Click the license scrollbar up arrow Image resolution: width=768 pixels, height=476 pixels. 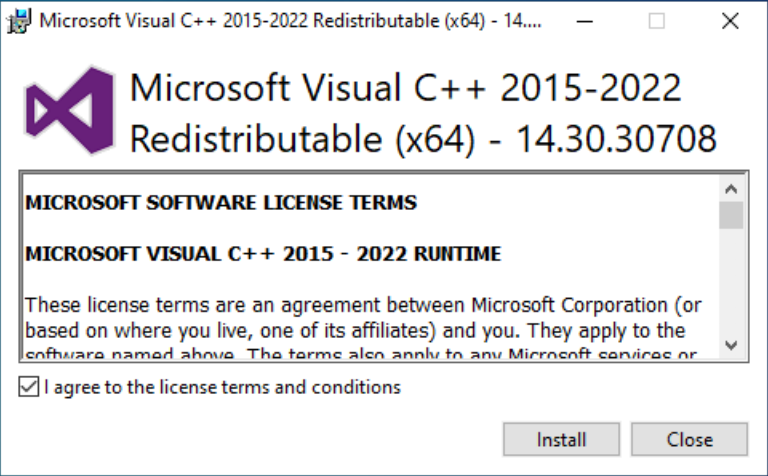[731, 189]
